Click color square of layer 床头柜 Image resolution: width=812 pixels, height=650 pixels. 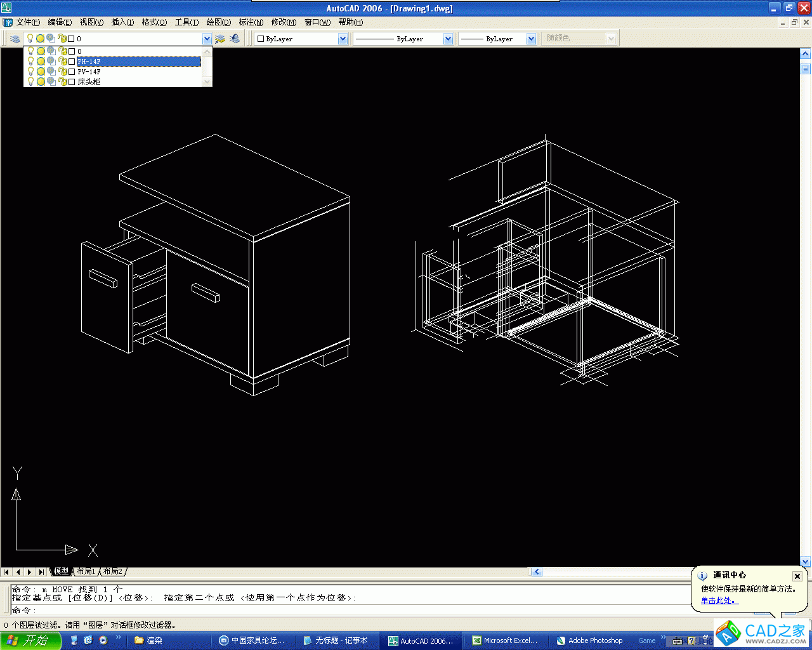click(x=72, y=82)
